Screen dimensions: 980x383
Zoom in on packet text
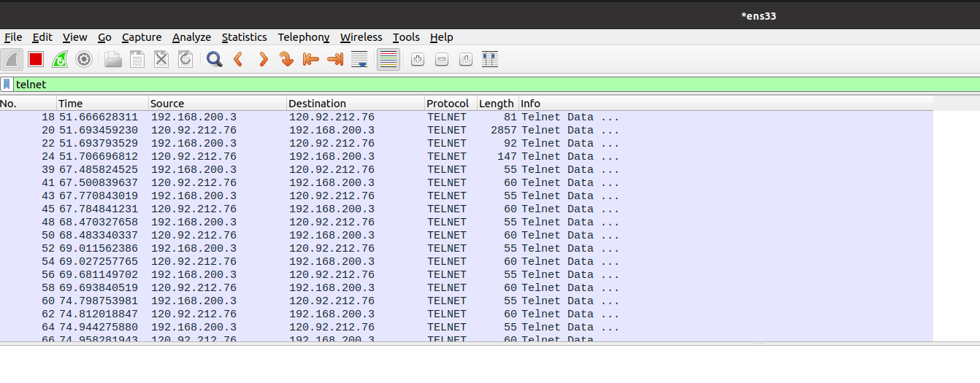point(418,60)
